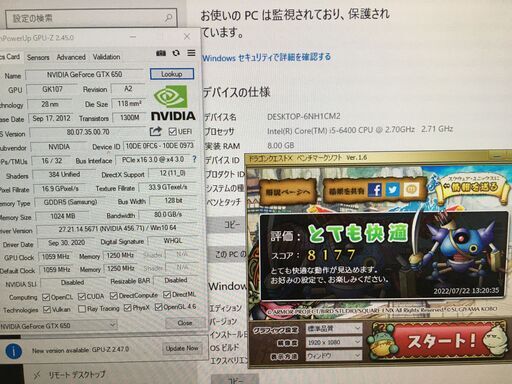Click the processor text Intel Core i5-6400
This screenshot has width=512, height=384.
360,130
